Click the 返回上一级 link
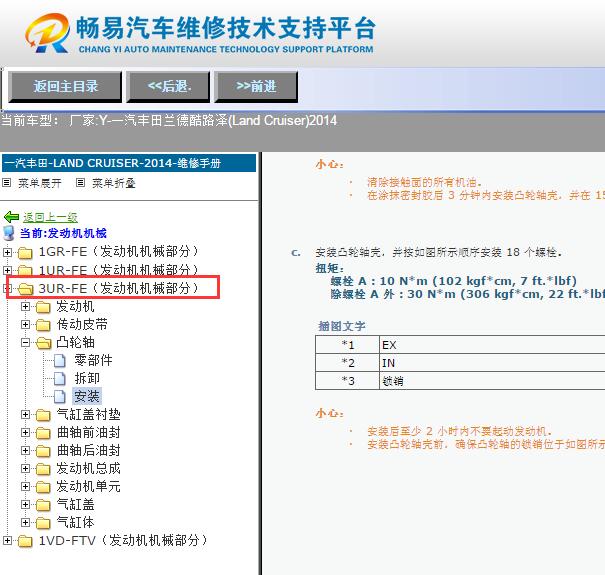 (50, 217)
